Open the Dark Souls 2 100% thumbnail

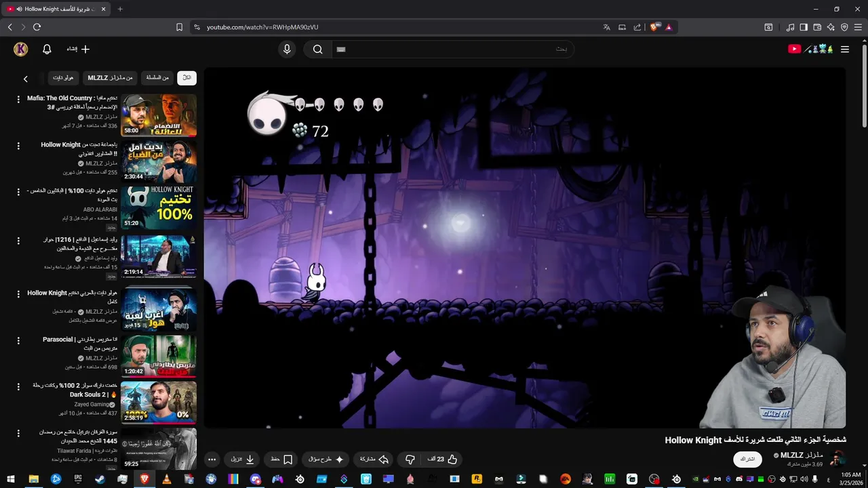coord(159,402)
